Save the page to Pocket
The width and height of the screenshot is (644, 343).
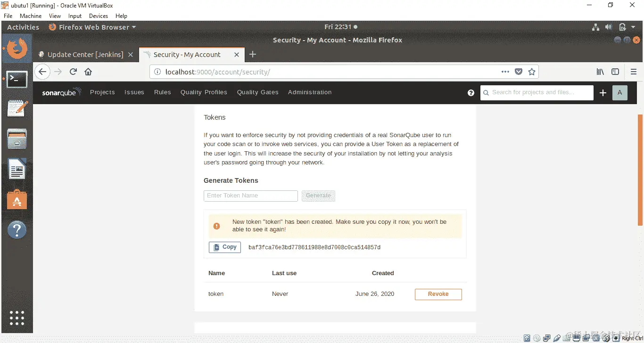click(x=519, y=72)
